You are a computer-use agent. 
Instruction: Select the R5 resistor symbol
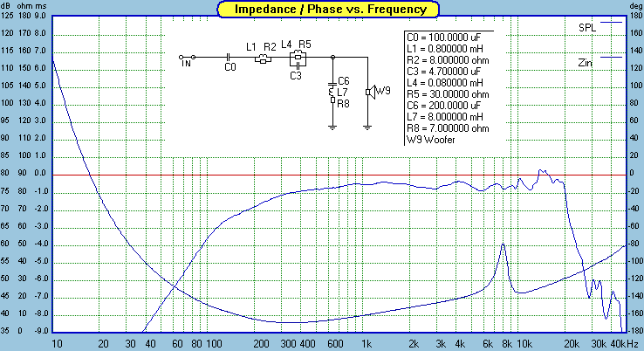click(x=298, y=54)
